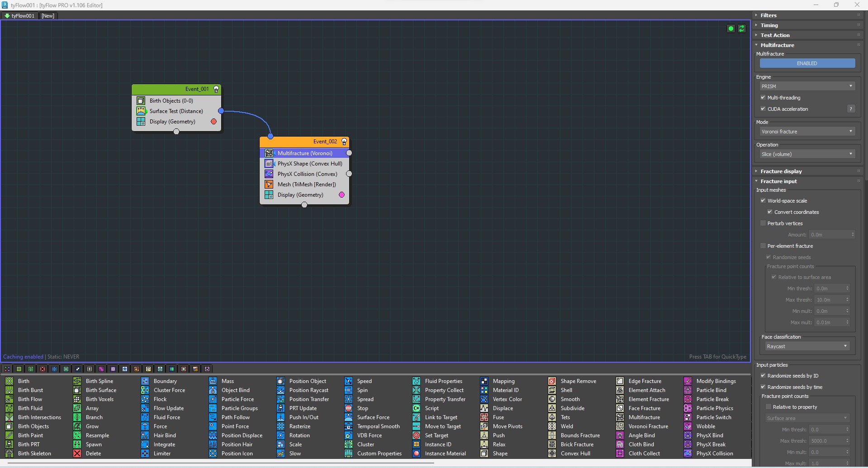The width and height of the screenshot is (868, 468).
Task: Select the Shape Remove operator icon
Action: pyautogui.click(x=552, y=381)
